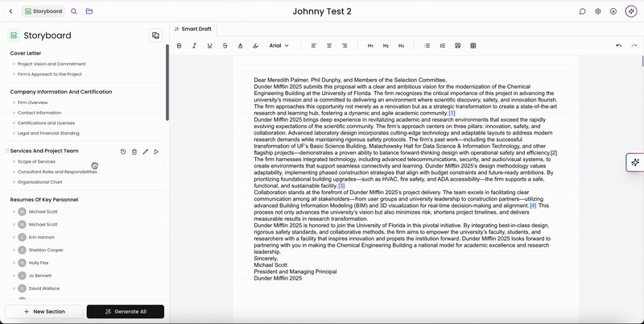Apply Heading 2 style

click(386, 46)
